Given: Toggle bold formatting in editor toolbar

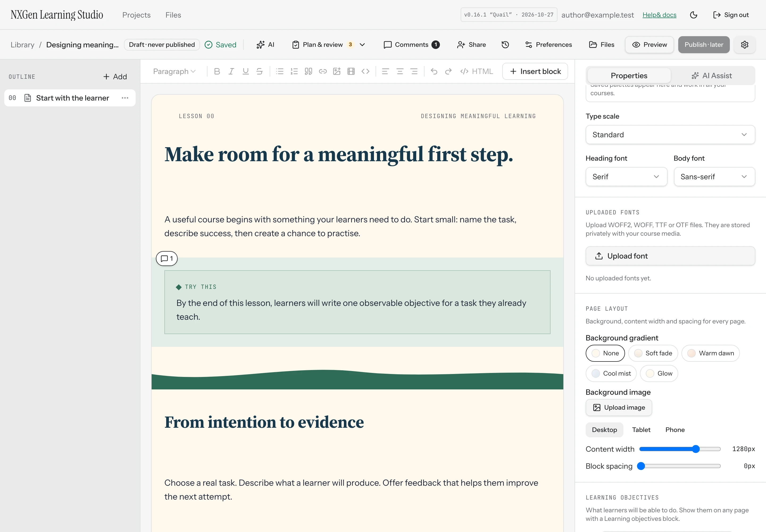Looking at the screenshot, I should [x=217, y=71].
